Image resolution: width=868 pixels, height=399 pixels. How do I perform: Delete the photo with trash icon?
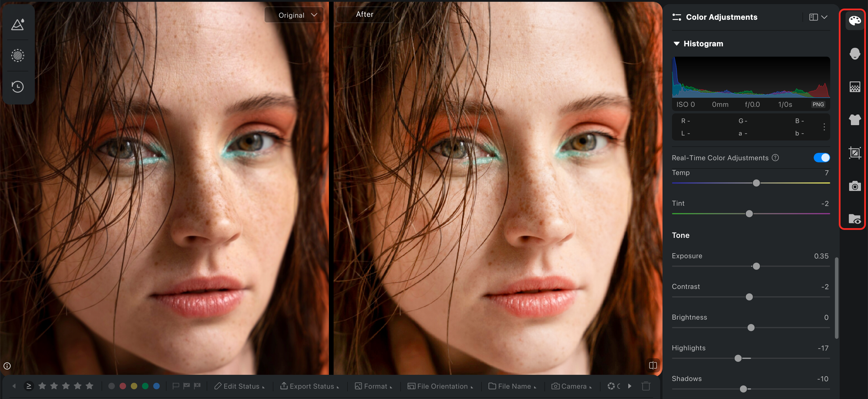[646, 386]
